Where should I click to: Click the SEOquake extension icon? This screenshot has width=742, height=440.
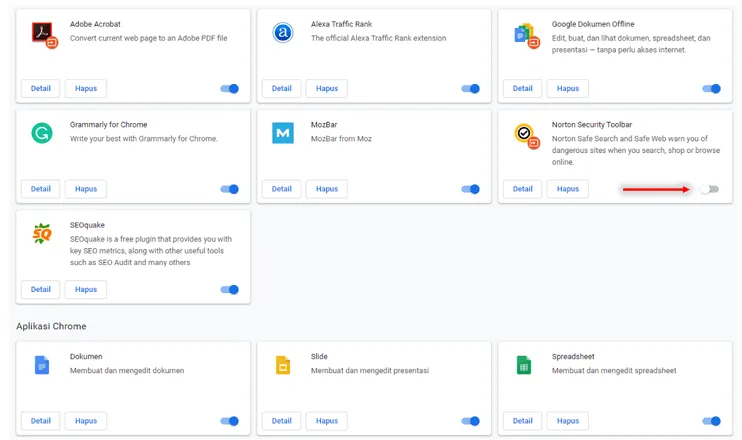click(x=42, y=234)
